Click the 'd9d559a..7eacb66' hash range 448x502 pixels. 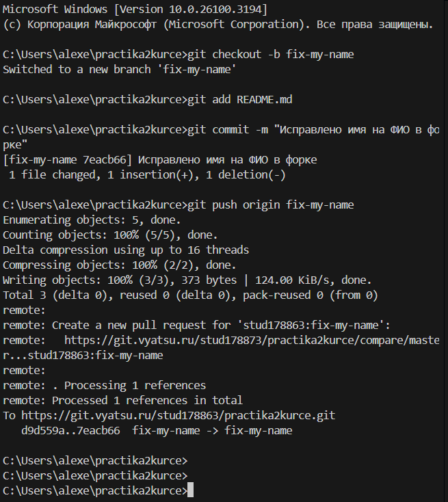coord(71,430)
